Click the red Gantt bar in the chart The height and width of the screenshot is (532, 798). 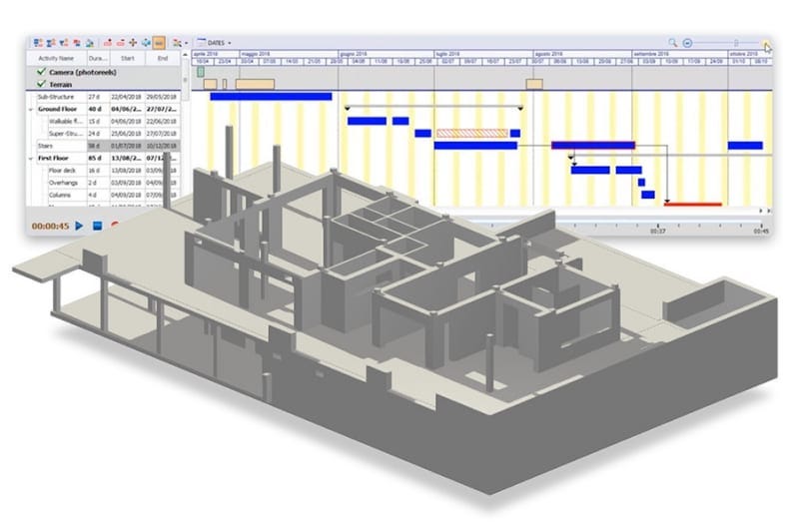(693, 205)
